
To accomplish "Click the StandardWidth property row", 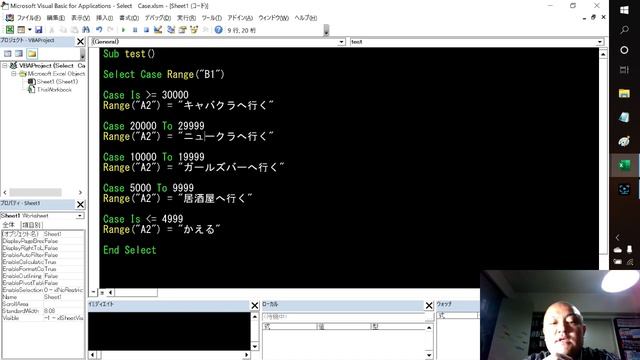I will 43,311.
